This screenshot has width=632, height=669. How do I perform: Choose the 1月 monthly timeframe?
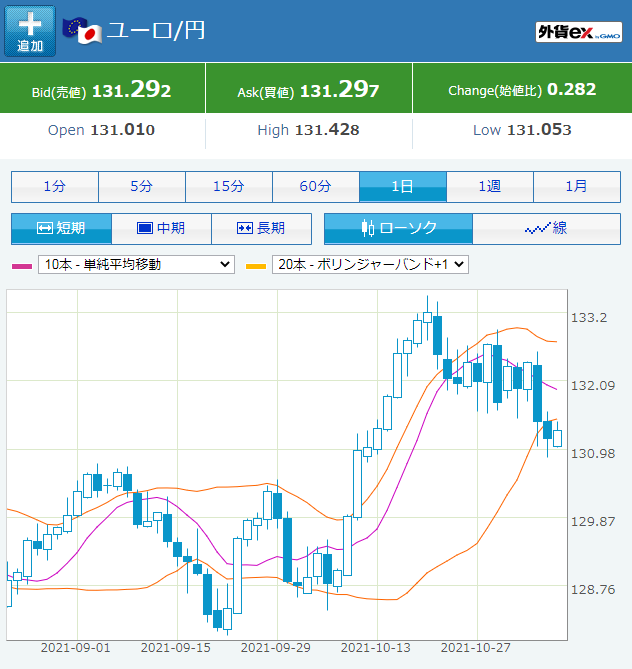(577, 186)
